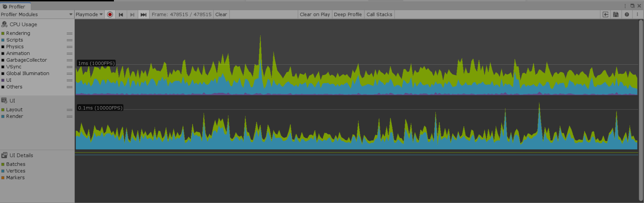
Task: Toggle Clear on Play
Action: 314,14
